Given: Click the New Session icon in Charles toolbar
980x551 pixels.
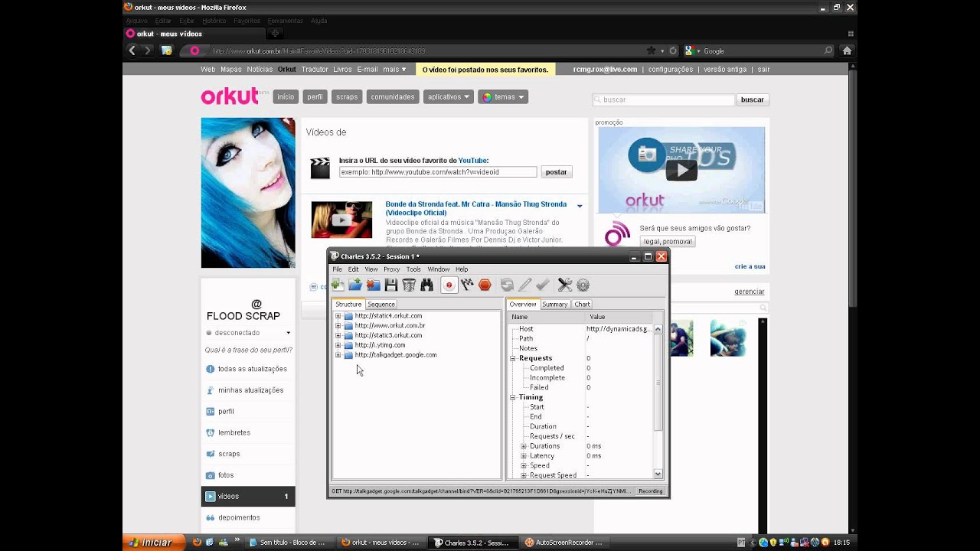Looking at the screenshot, I should (338, 285).
